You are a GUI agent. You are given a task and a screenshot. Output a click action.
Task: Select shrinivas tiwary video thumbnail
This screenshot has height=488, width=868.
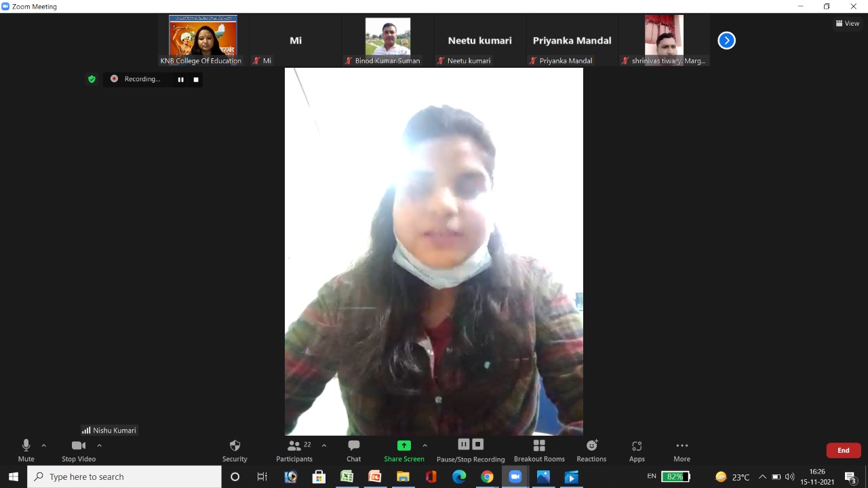coord(665,40)
